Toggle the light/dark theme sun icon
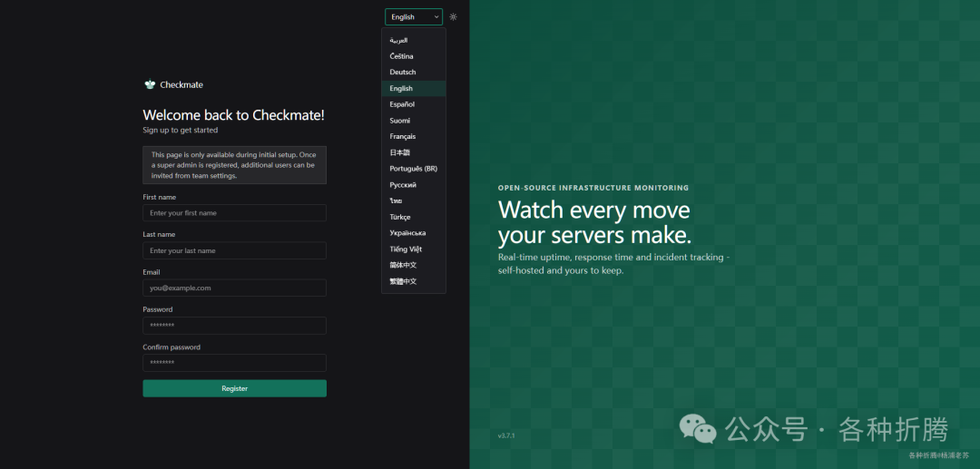 (x=453, y=17)
